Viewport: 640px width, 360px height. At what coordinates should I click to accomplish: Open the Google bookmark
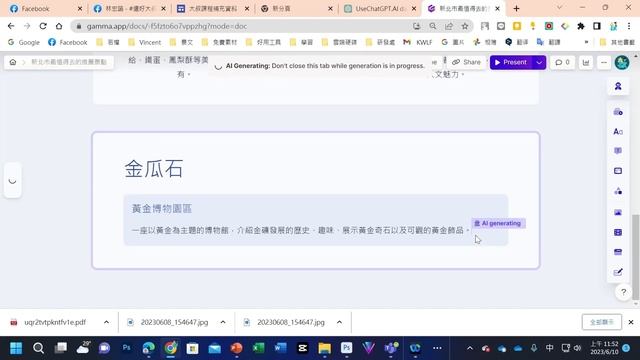(x=24, y=42)
